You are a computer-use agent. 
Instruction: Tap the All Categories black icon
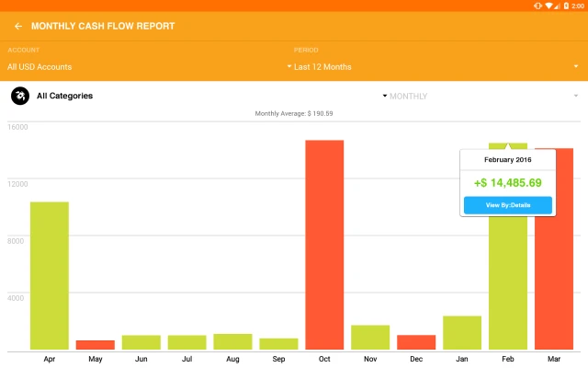(x=20, y=96)
